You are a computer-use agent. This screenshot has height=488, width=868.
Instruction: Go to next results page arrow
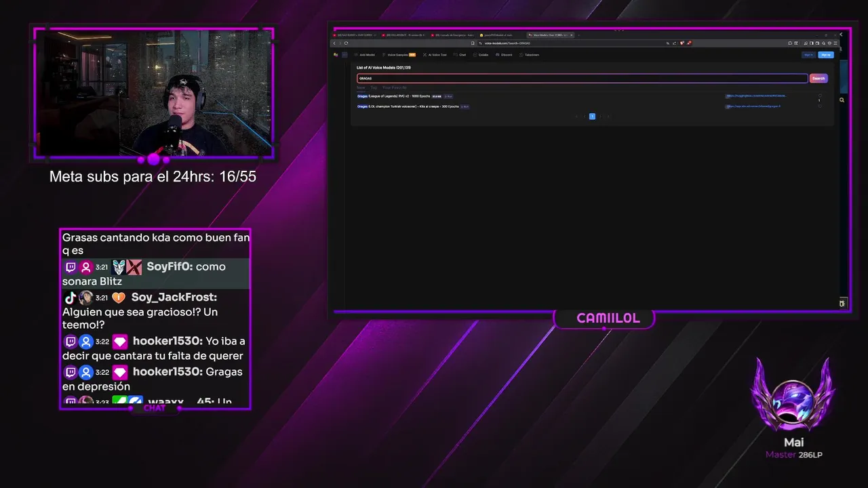click(x=601, y=116)
